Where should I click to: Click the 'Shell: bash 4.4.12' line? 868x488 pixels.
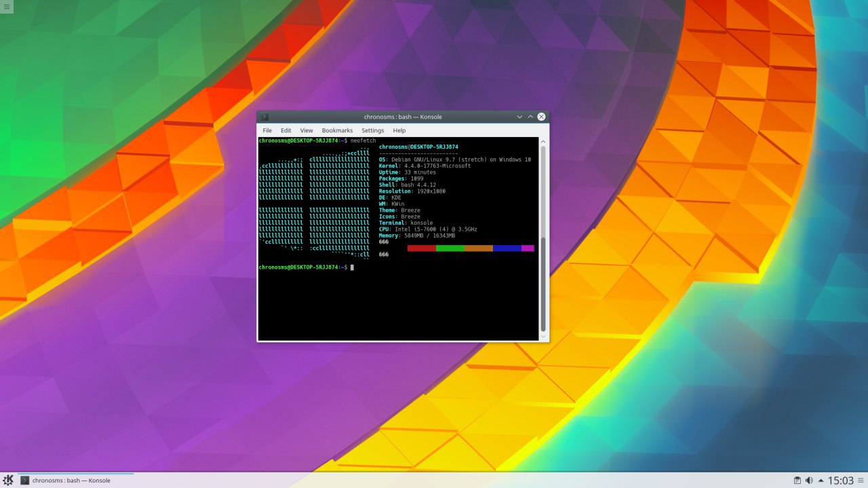(x=408, y=185)
